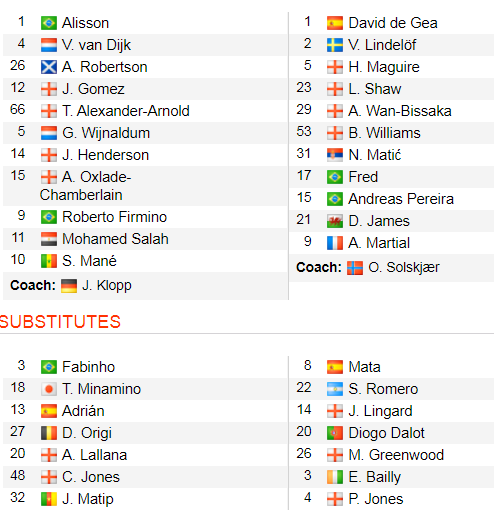
Task: Click the Germany flag beside J. Klopp
Action: 69,286
